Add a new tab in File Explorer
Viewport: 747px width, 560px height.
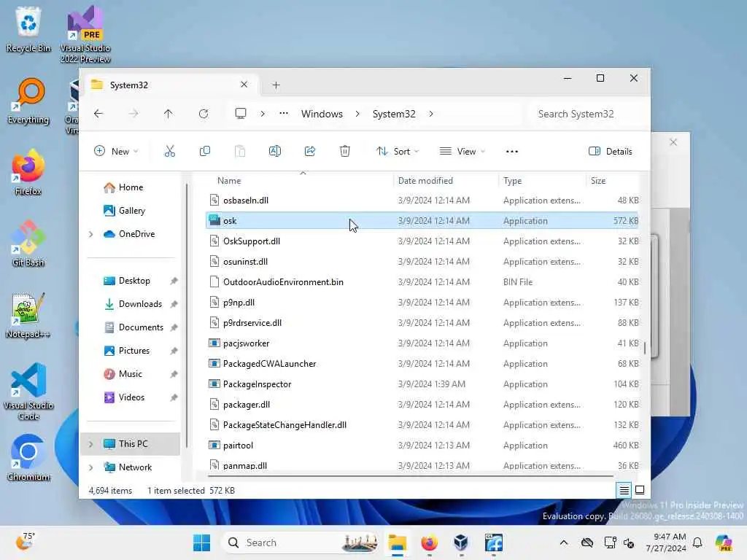[276, 85]
